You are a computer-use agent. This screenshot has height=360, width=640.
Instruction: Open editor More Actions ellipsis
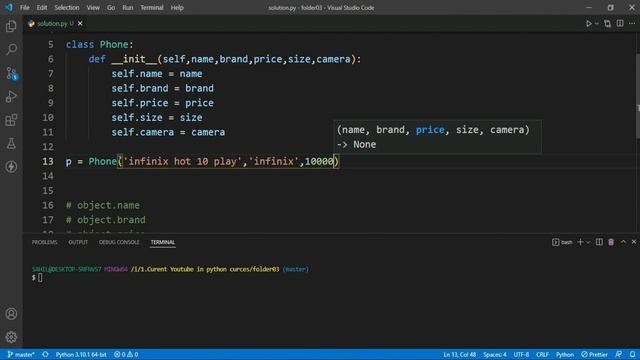click(632, 24)
